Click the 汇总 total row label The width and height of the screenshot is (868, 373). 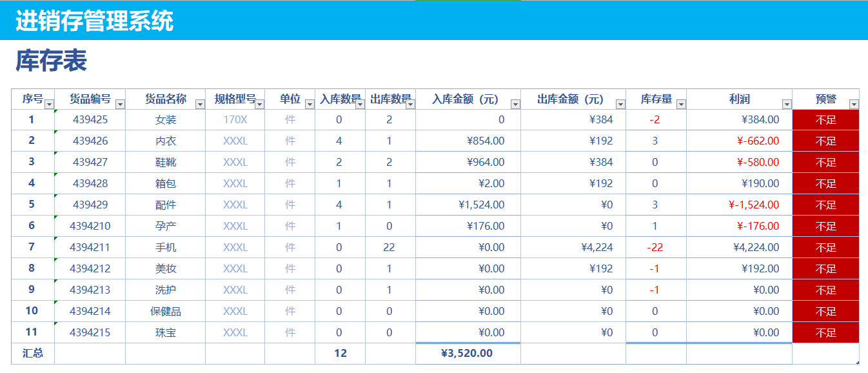33,354
